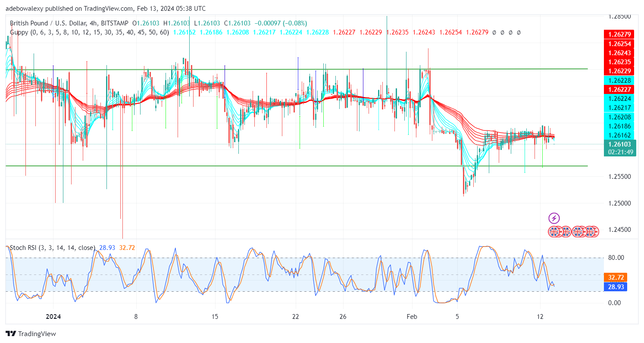Click the purple lightning bolt event icon

click(554, 218)
